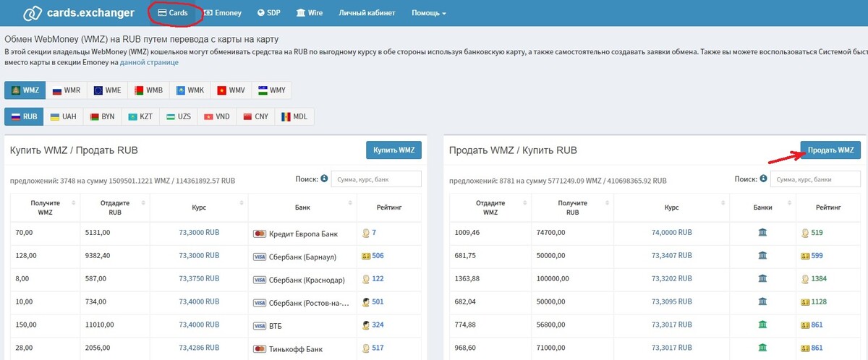
Task: Select the UZS fiat tab
Action: pyautogui.click(x=179, y=116)
